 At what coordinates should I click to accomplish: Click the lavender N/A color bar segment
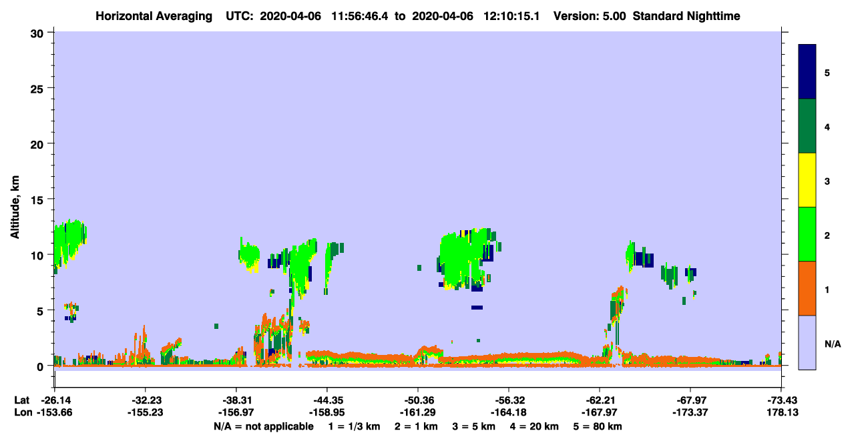pyautogui.click(x=807, y=342)
